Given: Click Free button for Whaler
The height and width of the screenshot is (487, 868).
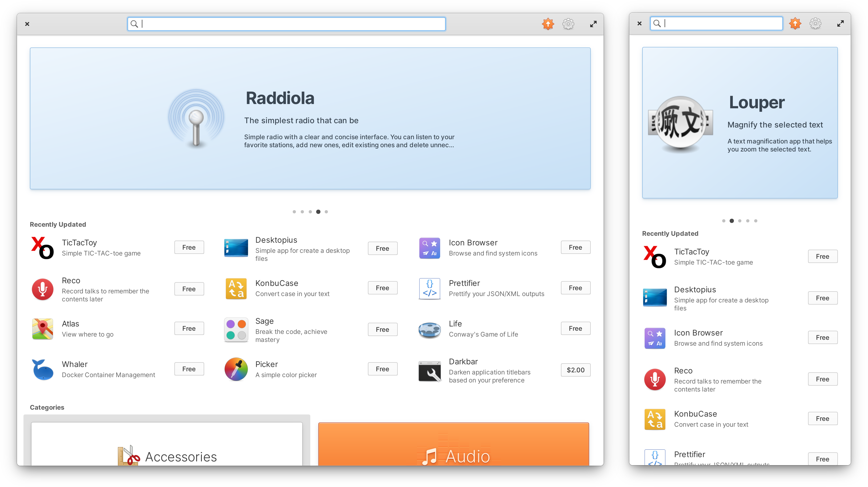Looking at the screenshot, I should (188, 369).
